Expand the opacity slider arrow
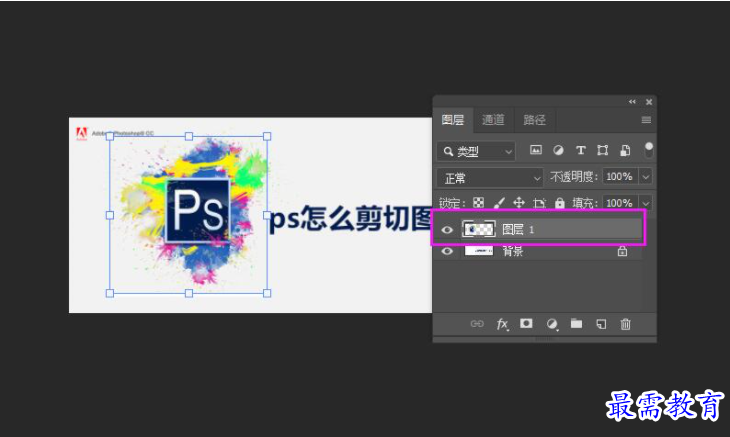This screenshot has width=730, height=437. tap(646, 177)
